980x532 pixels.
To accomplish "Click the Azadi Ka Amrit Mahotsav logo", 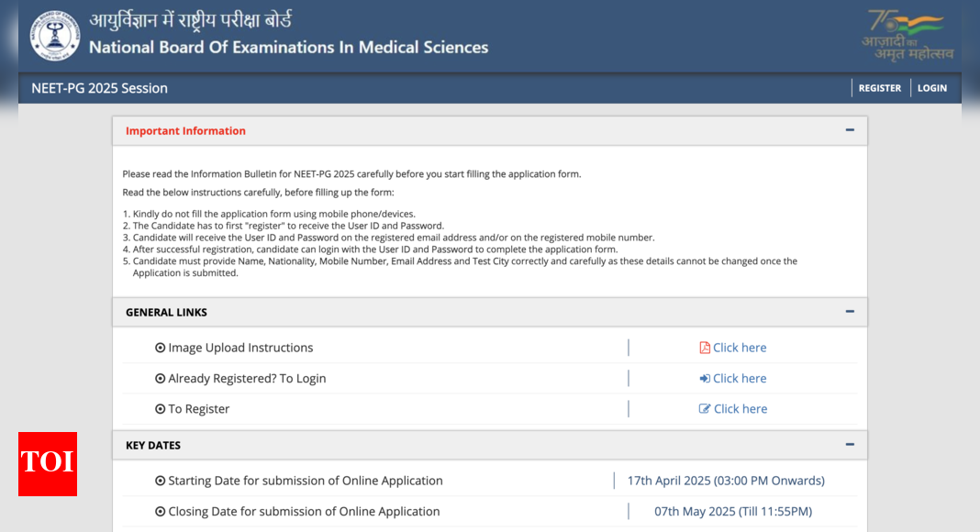I will point(907,35).
